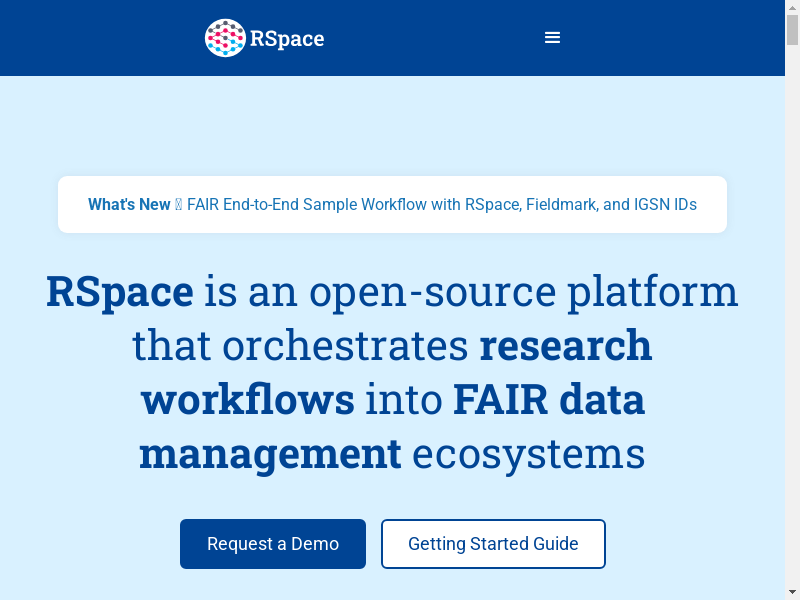Click the small glyph after What's New
This screenshot has height=600, width=800.
pos(179,205)
